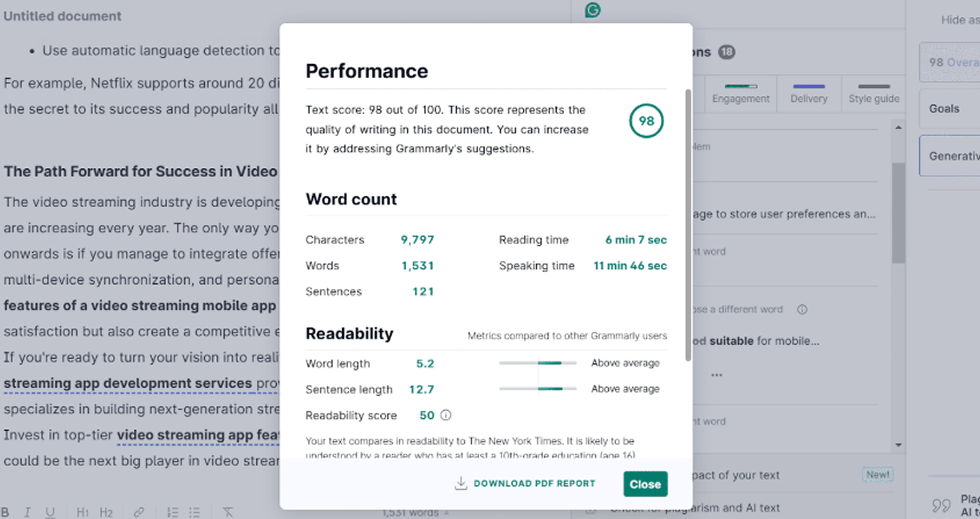The height and width of the screenshot is (519, 980).
Task: Click the Words value 1,531
Action: pos(418,266)
